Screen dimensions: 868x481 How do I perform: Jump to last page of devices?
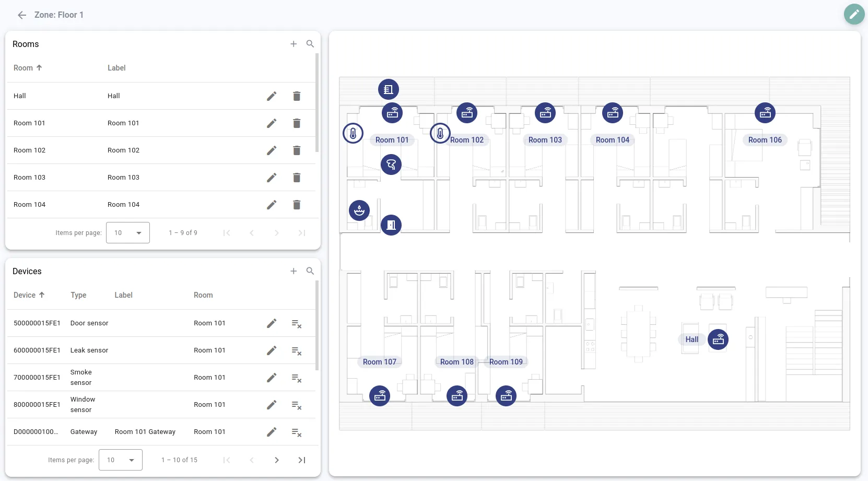click(x=302, y=460)
